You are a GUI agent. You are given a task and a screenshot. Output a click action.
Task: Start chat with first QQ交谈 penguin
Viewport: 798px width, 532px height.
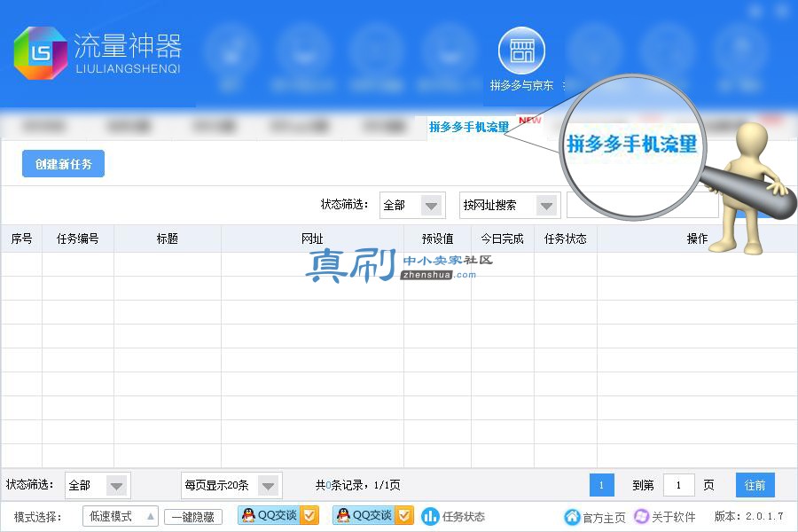coord(248,515)
